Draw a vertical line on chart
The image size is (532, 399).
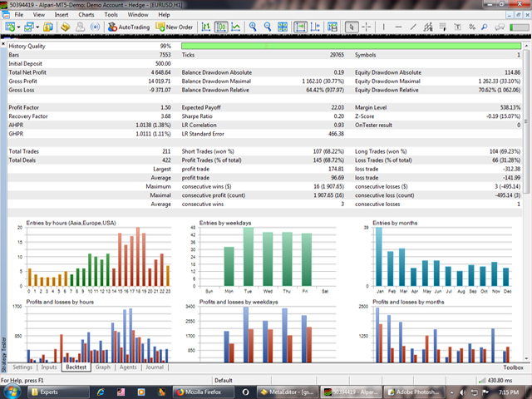pyautogui.click(x=383, y=27)
